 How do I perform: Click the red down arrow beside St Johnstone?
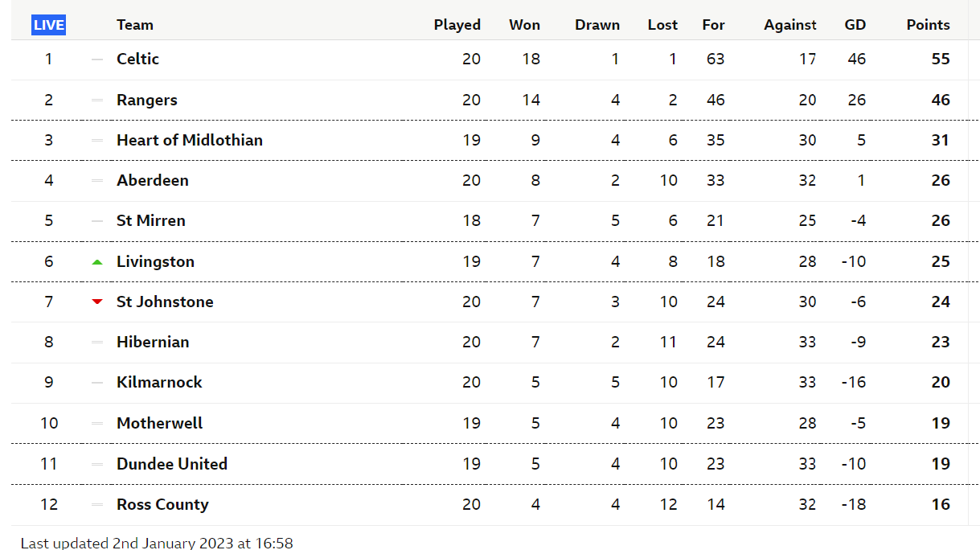(x=97, y=302)
